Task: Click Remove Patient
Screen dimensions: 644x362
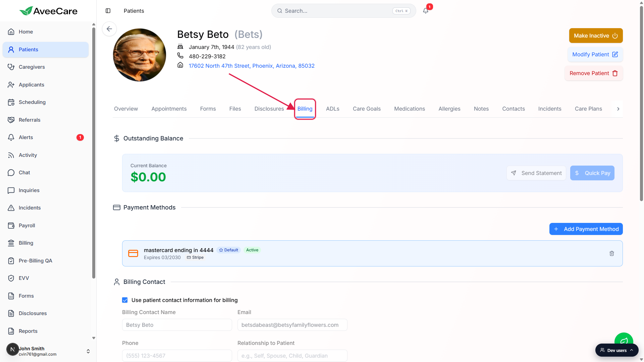Action: pos(594,73)
